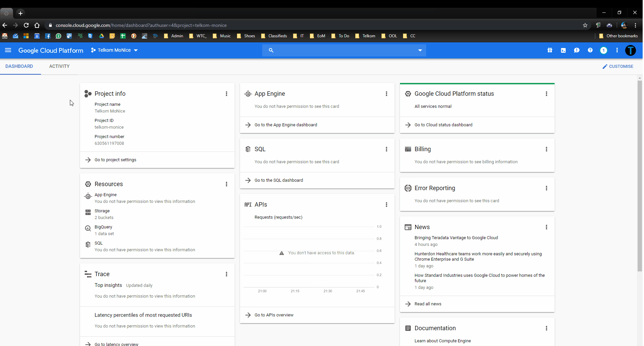Reload the page in browser
Viewport: 644px width, 346px height.
pyautogui.click(x=26, y=25)
